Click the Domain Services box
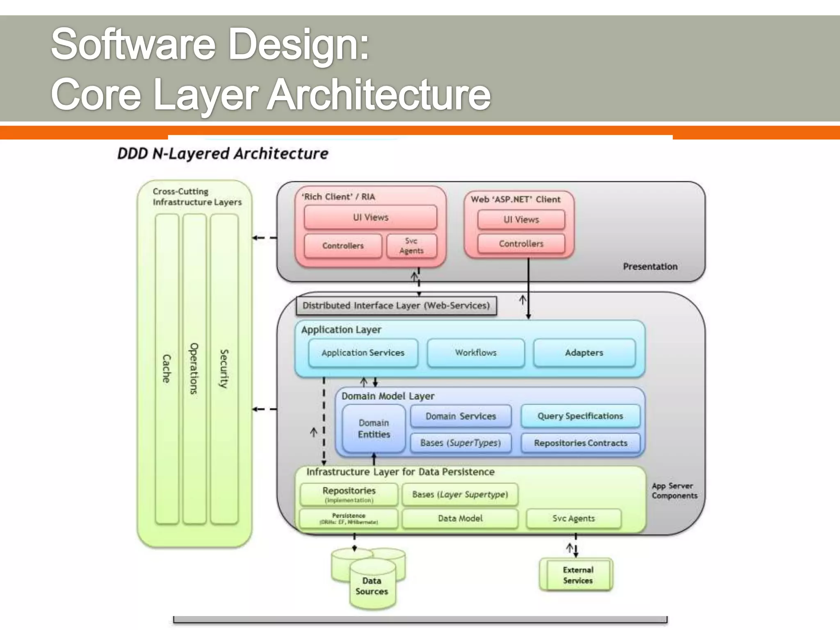Screen dimensions: 840x630 461,416
